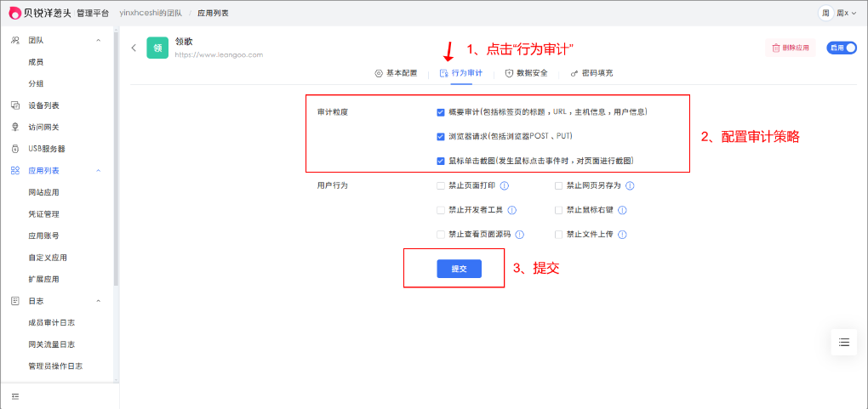Click info icon beside 禁止文件上传
The image size is (868, 409).
[x=622, y=235]
